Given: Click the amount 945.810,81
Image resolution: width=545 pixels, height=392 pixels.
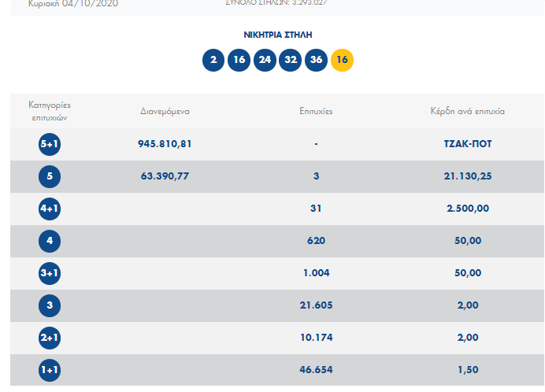Looking at the screenshot, I should point(165,144).
